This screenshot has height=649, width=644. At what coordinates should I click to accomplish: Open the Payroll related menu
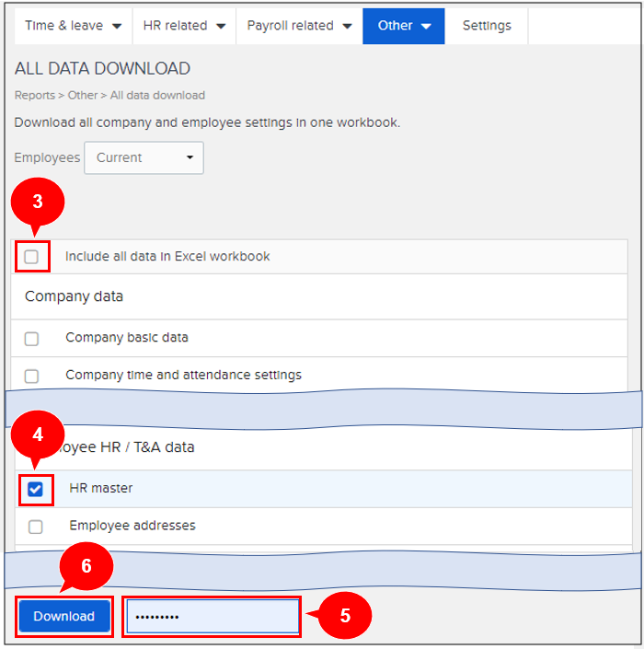[x=299, y=26]
